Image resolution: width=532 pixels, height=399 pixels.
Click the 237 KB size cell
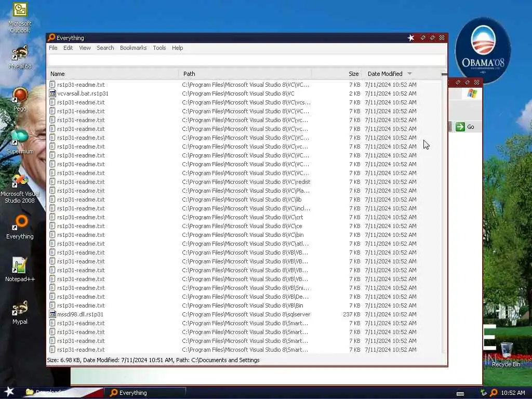click(352, 314)
